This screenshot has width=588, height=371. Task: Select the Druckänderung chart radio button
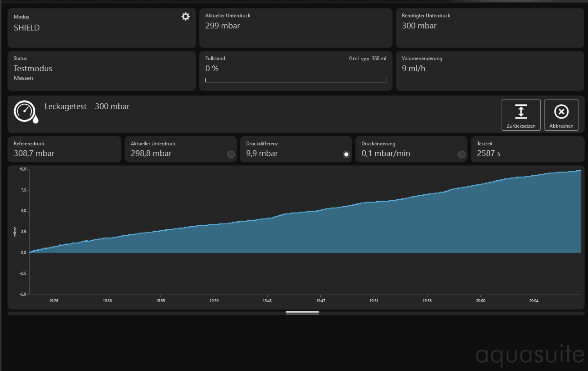(462, 154)
